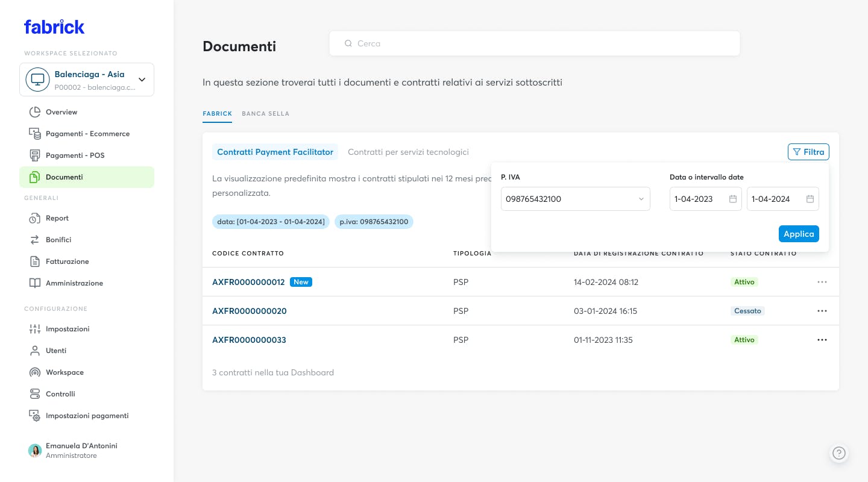Open more options for contract AXFR0000000012
868x482 pixels.
[822, 282]
